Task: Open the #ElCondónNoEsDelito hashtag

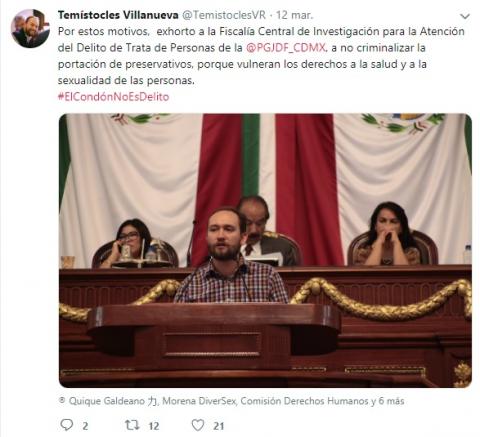Action: (x=113, y=97)
